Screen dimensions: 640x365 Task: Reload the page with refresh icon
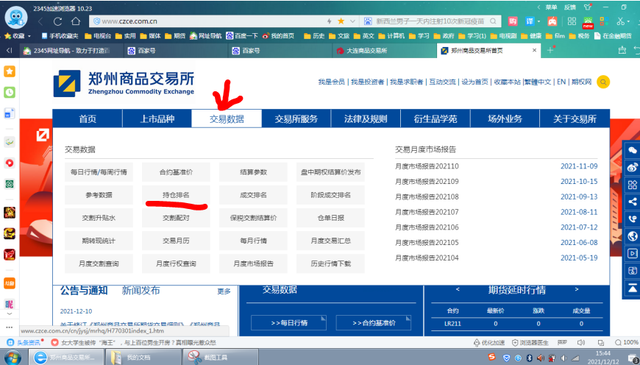tap(58, 21)
